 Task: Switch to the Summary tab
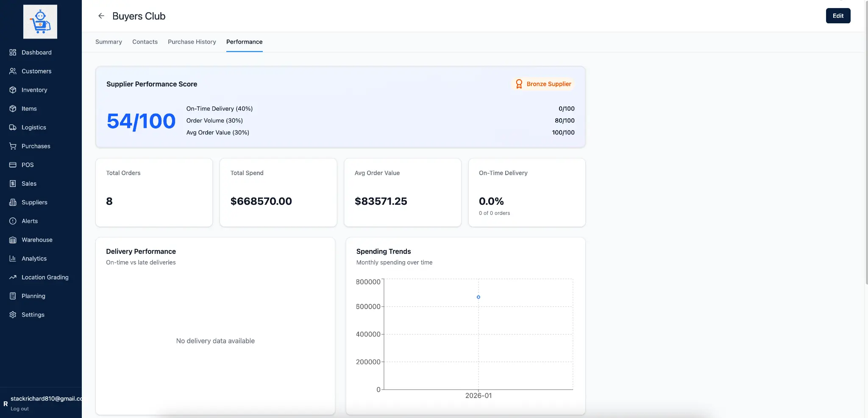(x=108, y=42)
